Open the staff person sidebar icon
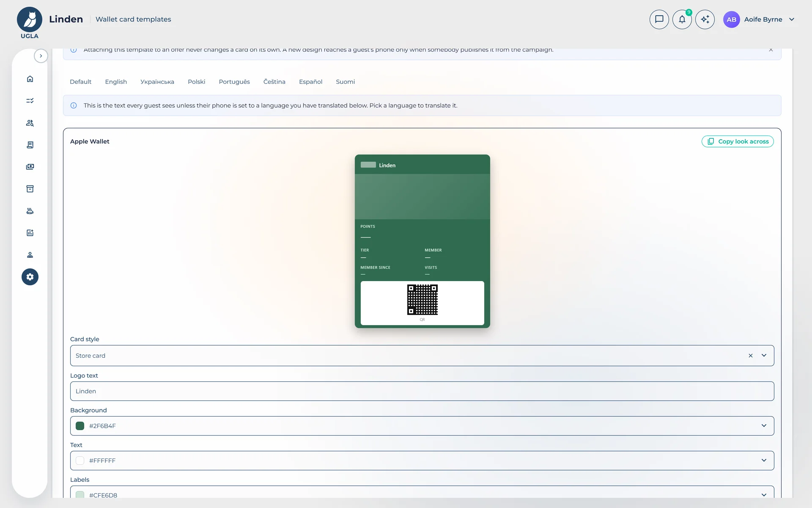The image size is (812, 508). point(30,255)
